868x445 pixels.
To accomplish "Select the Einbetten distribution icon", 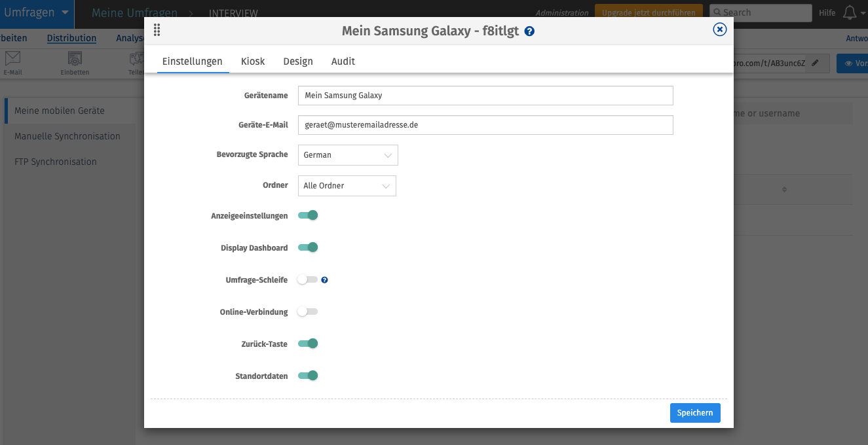I will 75,59.
